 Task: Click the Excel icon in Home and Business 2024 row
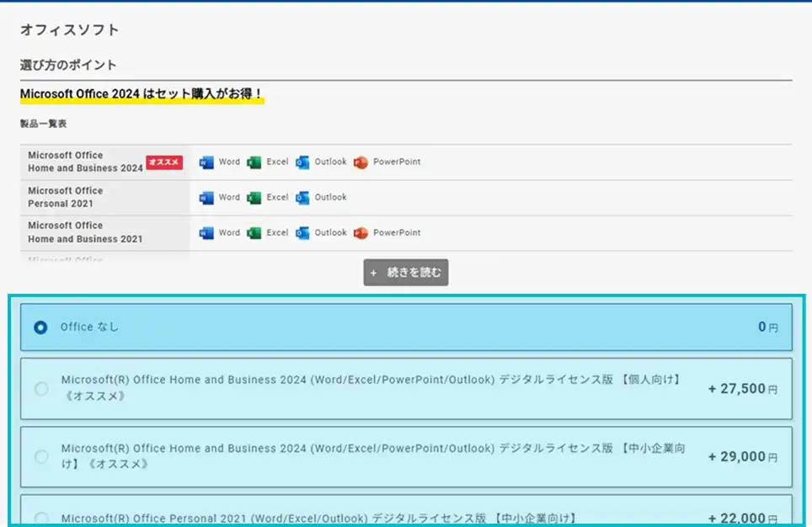click(x=254, y=162)
